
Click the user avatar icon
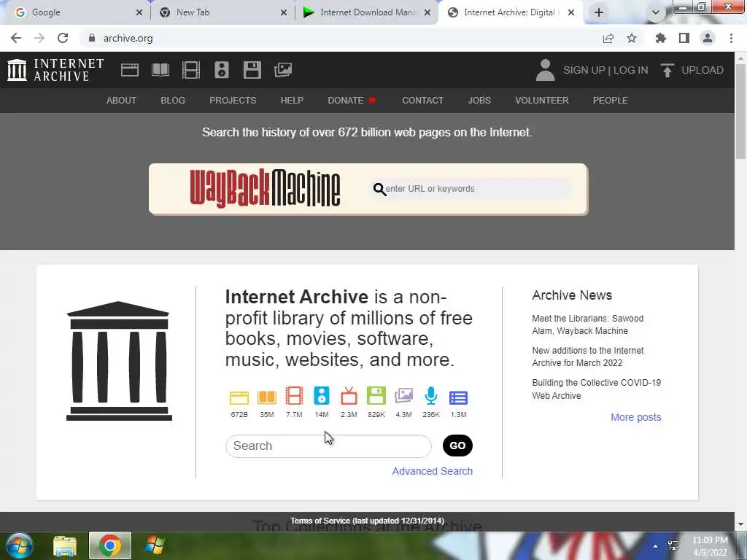coord(545,70)
